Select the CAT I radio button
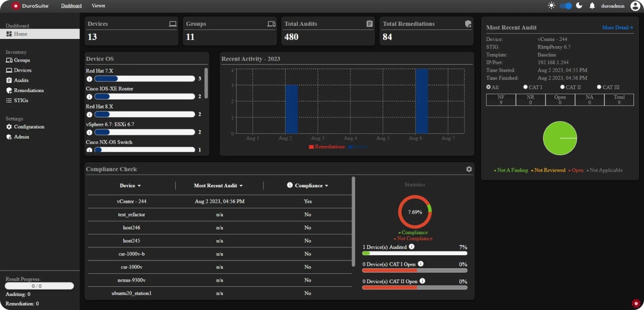 526,87
